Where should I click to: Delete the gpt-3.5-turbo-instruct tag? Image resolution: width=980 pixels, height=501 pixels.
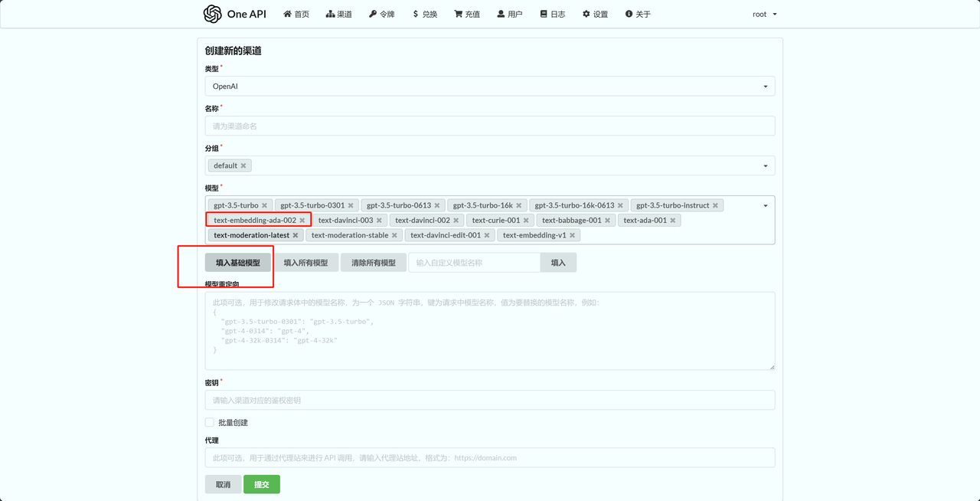point(715,205)
